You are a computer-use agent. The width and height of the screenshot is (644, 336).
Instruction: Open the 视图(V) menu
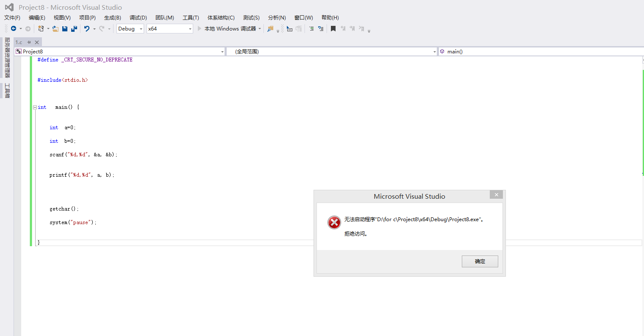62,18
